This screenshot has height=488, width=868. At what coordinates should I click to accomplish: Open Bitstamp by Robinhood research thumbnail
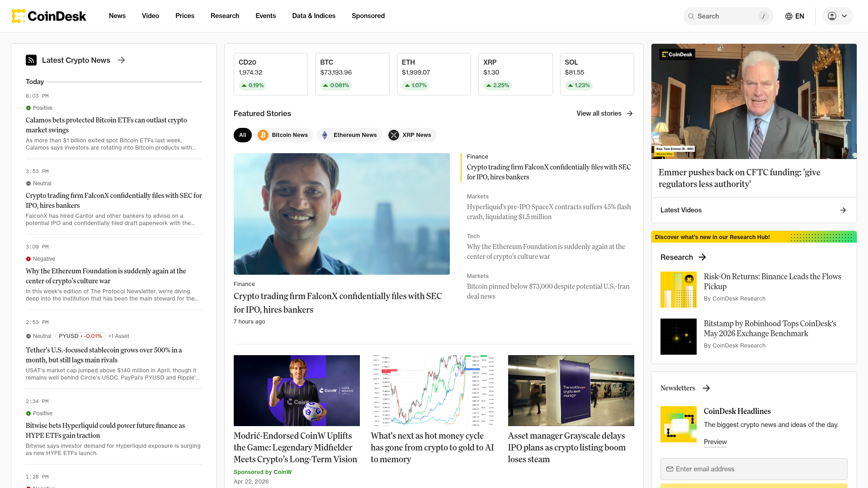[678, 337]
